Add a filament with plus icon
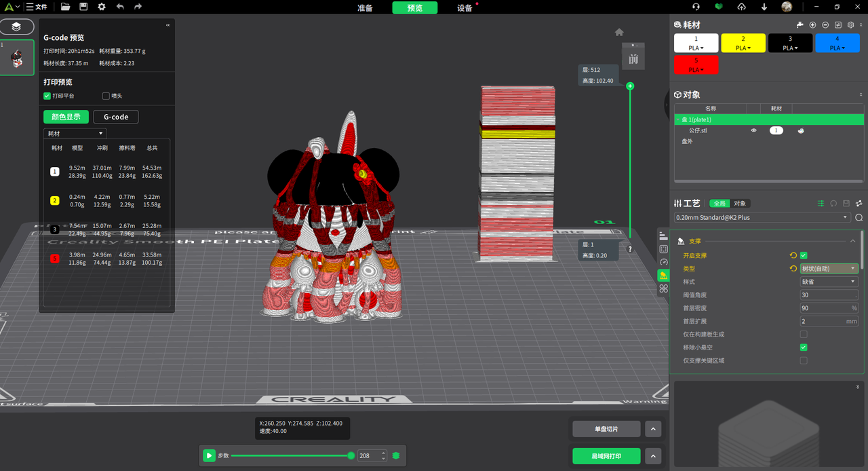The height and width of the screenshot is (471, 868). pyautogui.click(x=813, y=24)
